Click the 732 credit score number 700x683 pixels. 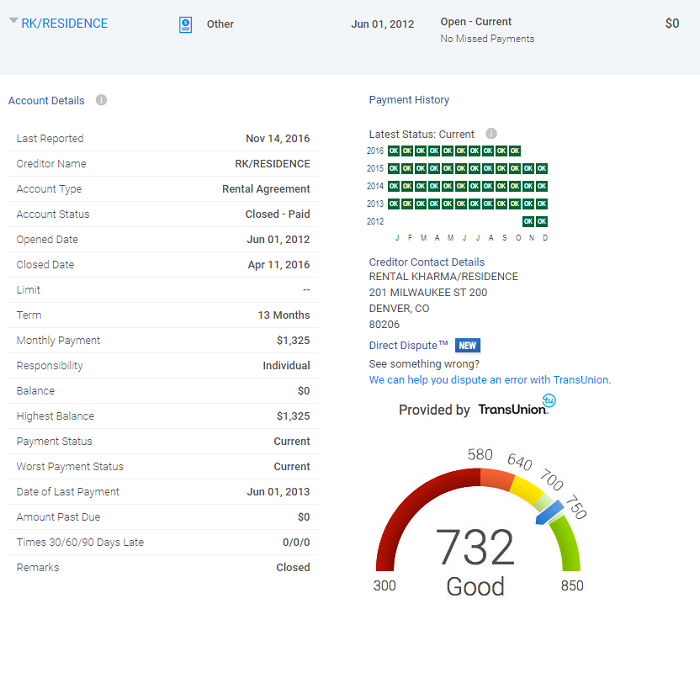pyautogui.click(x=475, y=547)
